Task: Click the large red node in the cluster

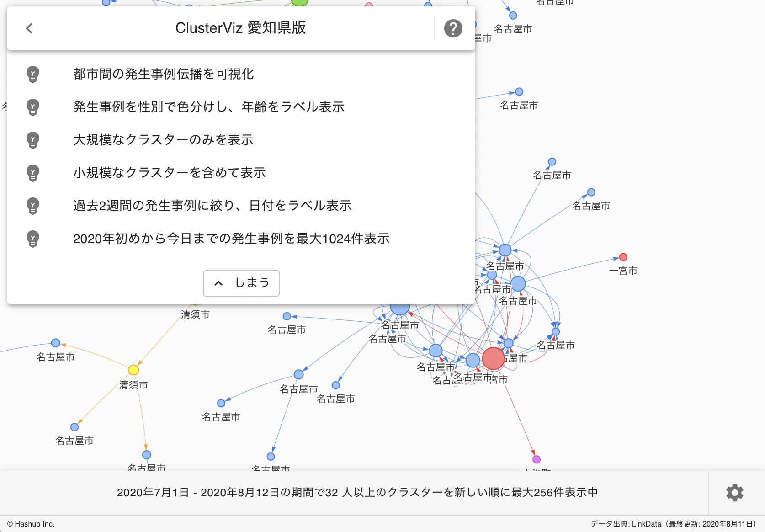Action: (494, 358)
